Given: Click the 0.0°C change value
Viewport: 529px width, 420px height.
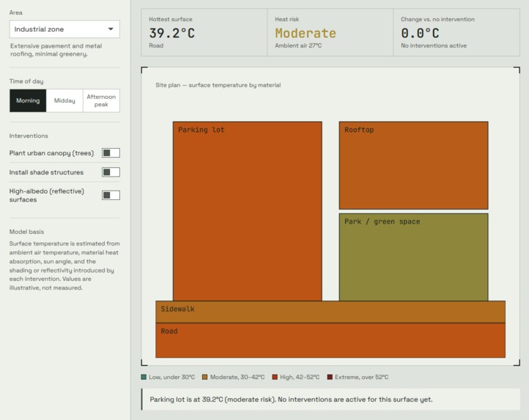Looking at the screenshot, I should (420, 33).
